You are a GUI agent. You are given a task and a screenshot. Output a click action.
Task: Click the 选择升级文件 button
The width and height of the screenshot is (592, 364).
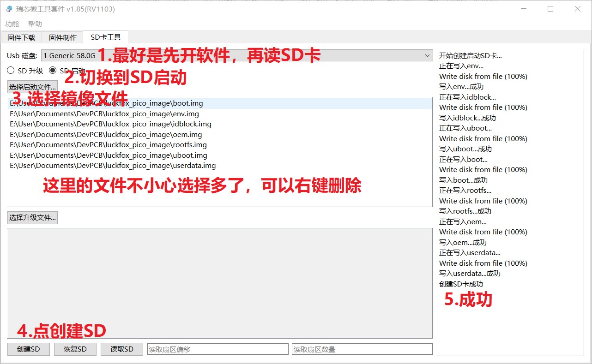(32, 217)
